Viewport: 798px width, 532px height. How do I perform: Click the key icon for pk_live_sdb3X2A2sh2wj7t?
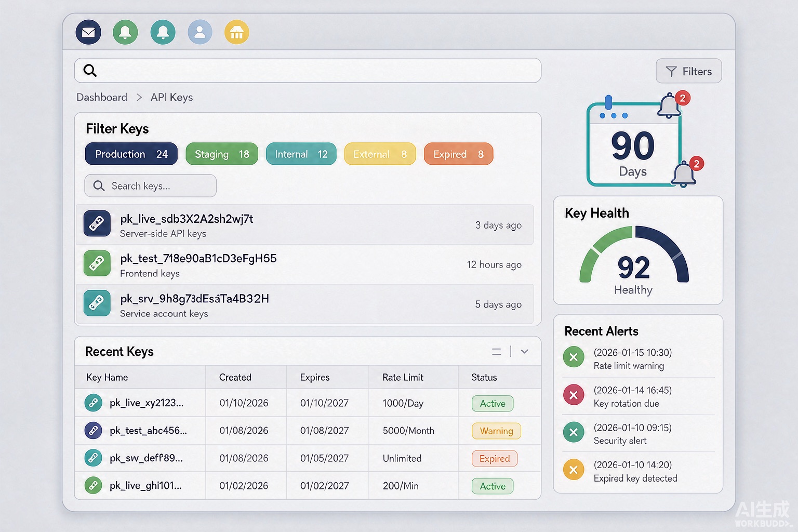pyautogui.click(x=97, y=223)
